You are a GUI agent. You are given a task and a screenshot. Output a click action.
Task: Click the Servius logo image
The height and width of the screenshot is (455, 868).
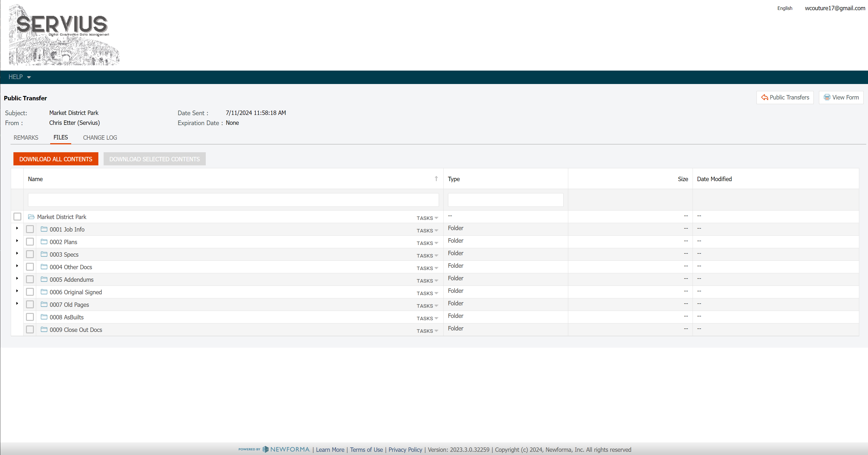tap(63, 35)
